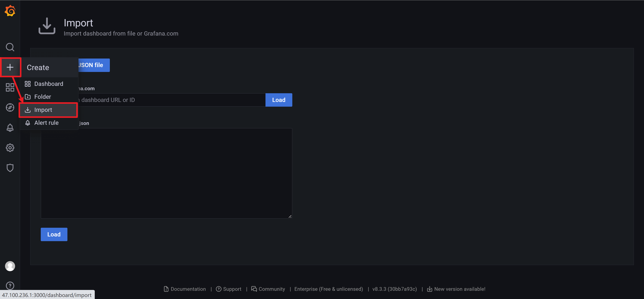Choose Alert rule in Create menu

46,123
